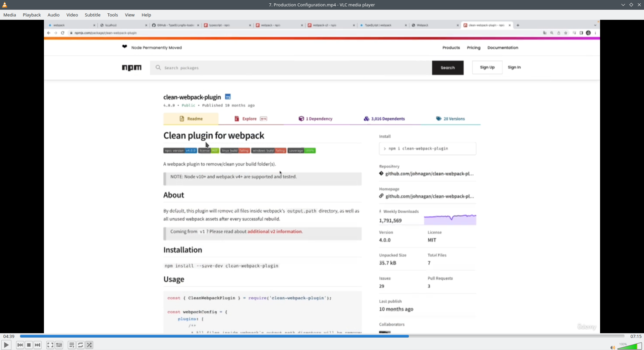Open the Help menu
The width and height of the screenshot is (644, 350).
[x=146, y=15]
